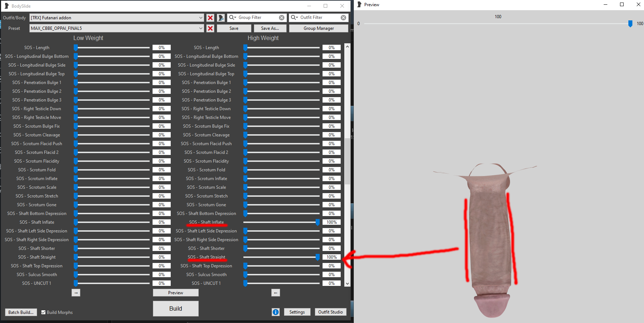Click the slider list scroll down arrow

[347, 284]
